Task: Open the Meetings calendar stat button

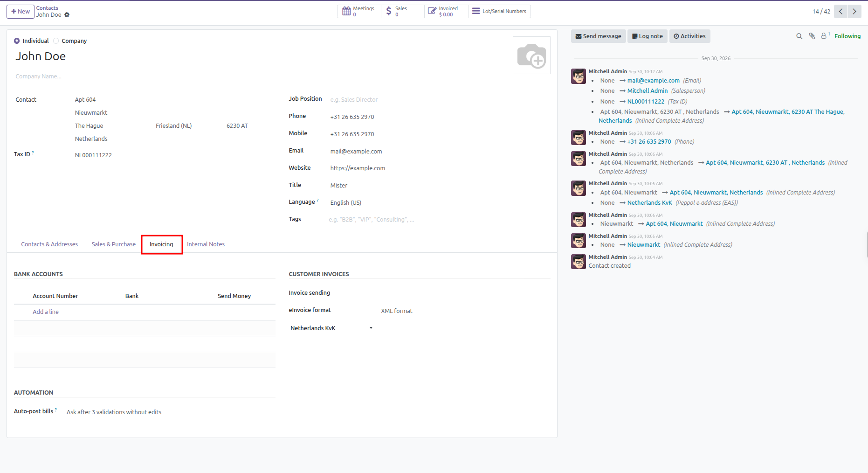Action: click(359, 11)
